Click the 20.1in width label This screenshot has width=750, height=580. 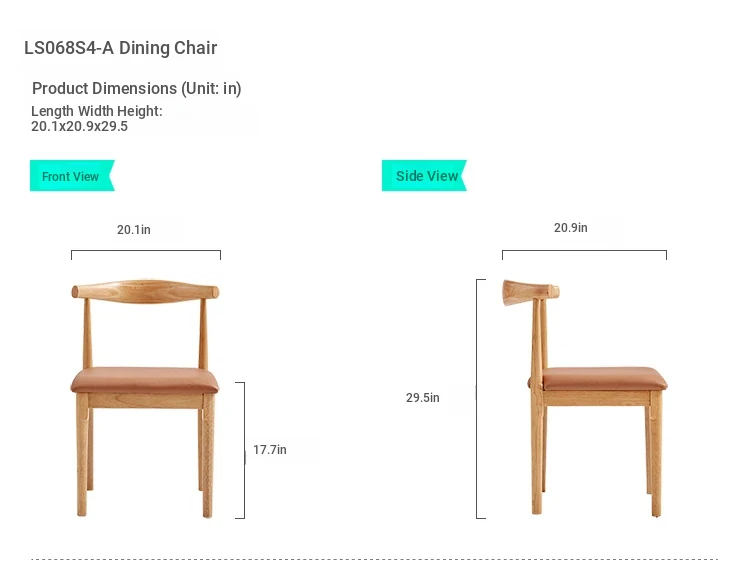[x=134, y=229]
